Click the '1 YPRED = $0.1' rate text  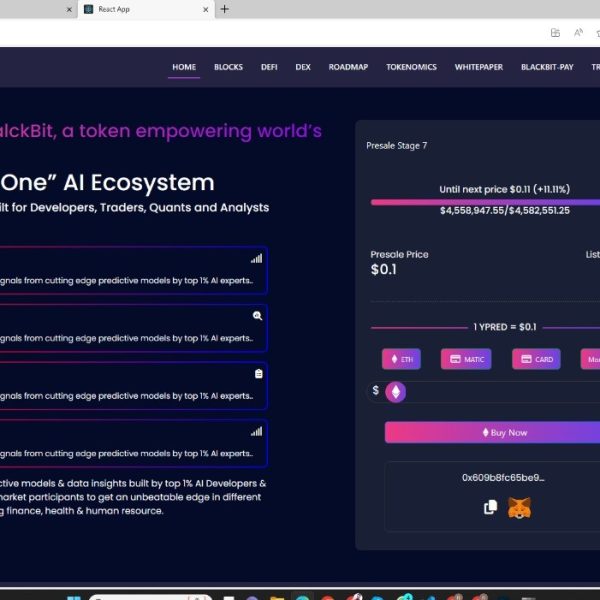coord(505,327)
